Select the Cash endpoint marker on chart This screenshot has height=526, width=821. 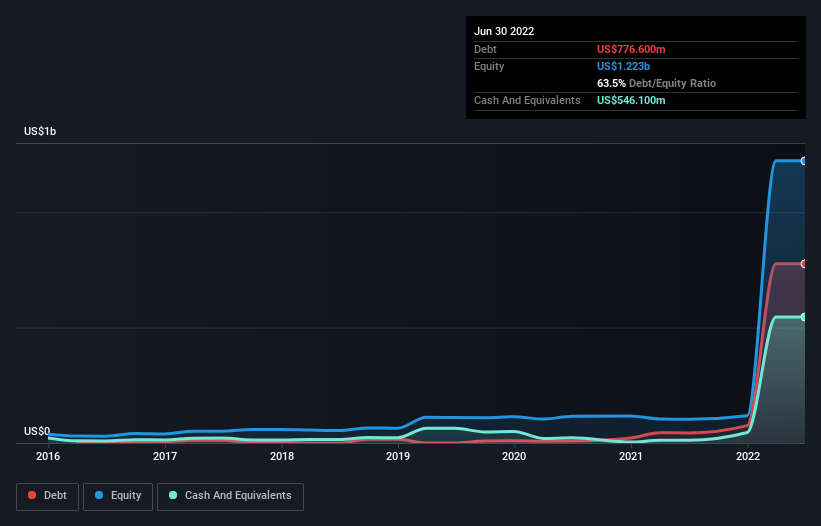[x=804, y=317]
